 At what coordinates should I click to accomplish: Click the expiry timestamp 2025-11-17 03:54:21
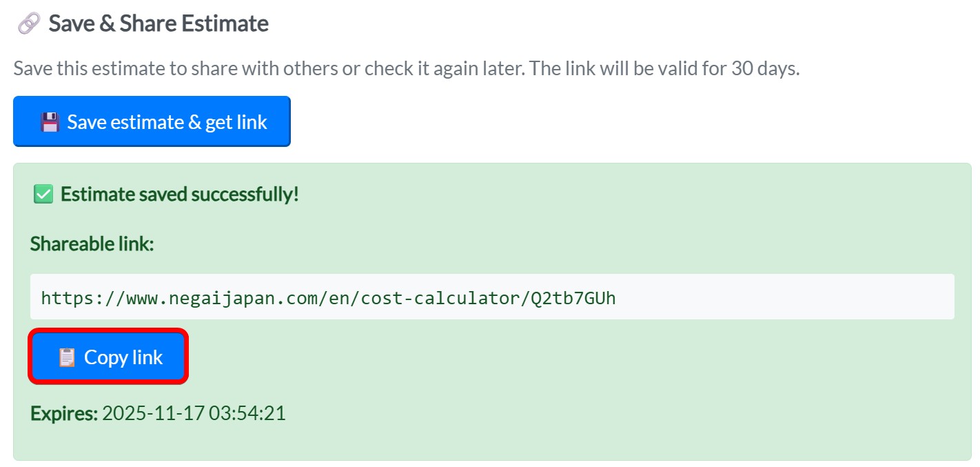194,414
